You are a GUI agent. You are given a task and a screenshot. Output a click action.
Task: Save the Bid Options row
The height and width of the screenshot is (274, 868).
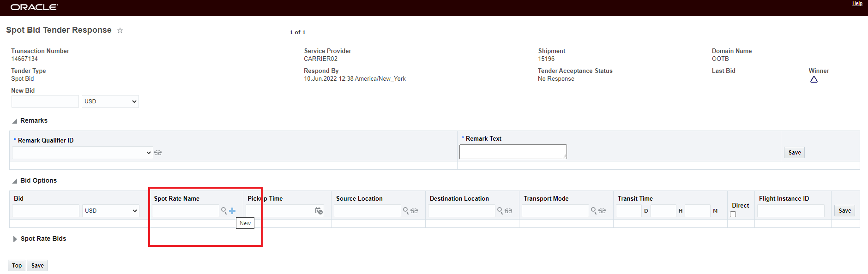pyautogui.click(x=844, y=211)
